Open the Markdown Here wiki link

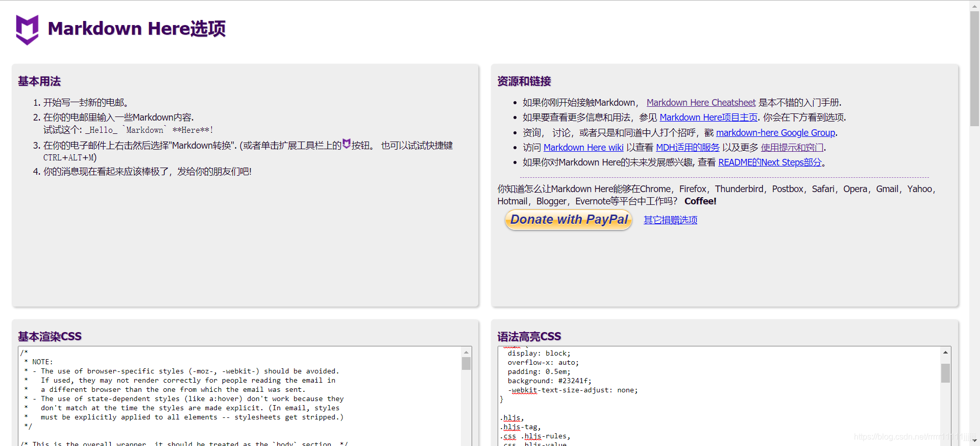pyautogui.click(x=583, y=148)
